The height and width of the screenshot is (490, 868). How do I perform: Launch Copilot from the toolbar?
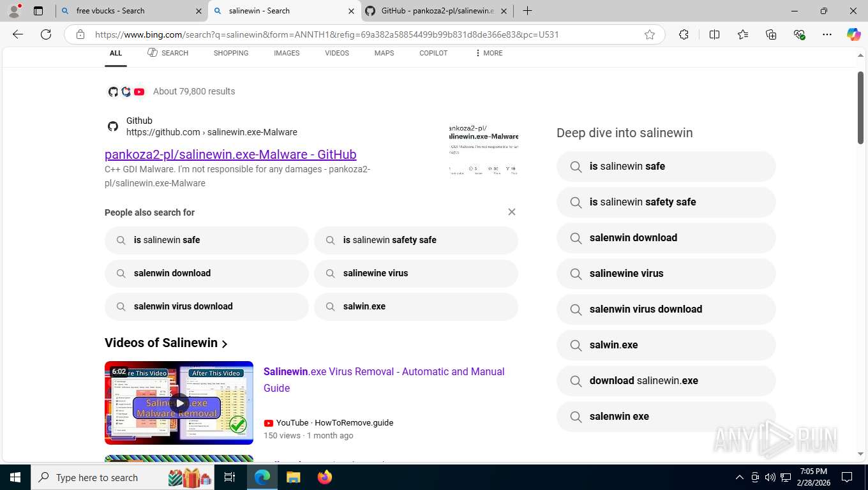[x=854, y=34]
